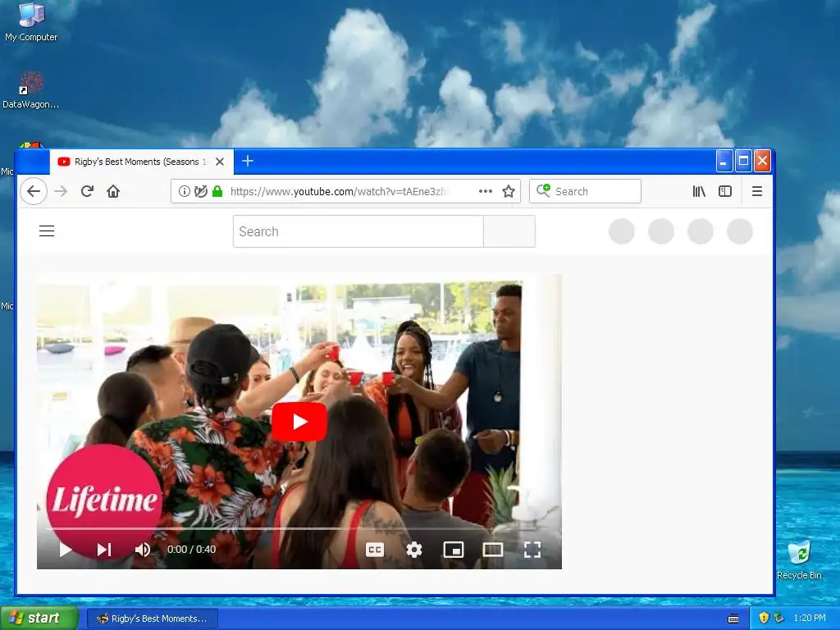
Task: Switch to miniplayer mode
Action: pyautogui.click(x=453, y=549)
